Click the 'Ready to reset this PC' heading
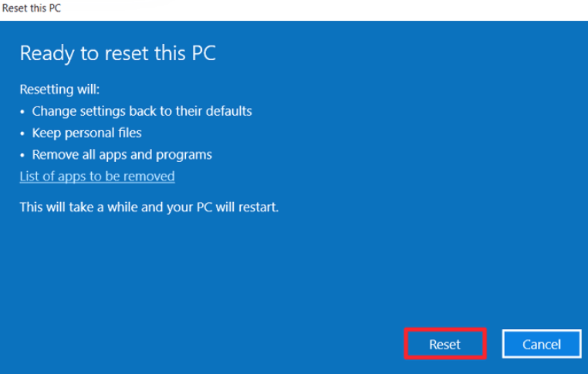This screenshot has width=588, height=374. (x=118, y=53)
